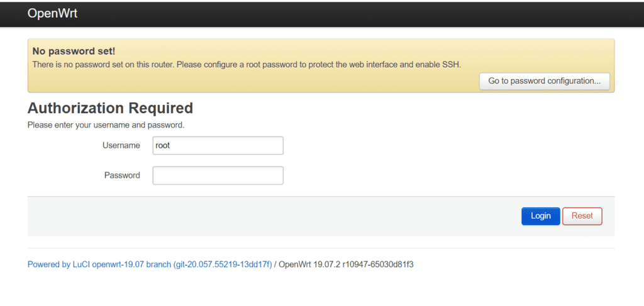This screenshot has height=306, width=644.
Task: Focus the Username input field
Action: [x=218, y=146]
